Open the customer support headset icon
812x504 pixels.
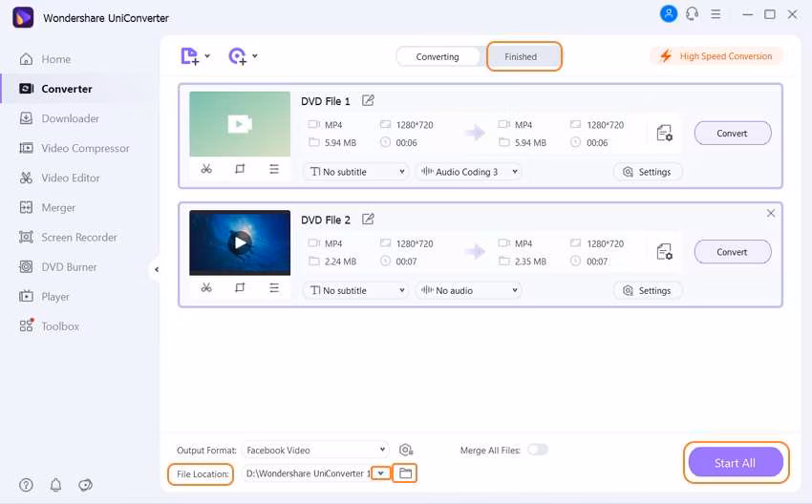692,14
